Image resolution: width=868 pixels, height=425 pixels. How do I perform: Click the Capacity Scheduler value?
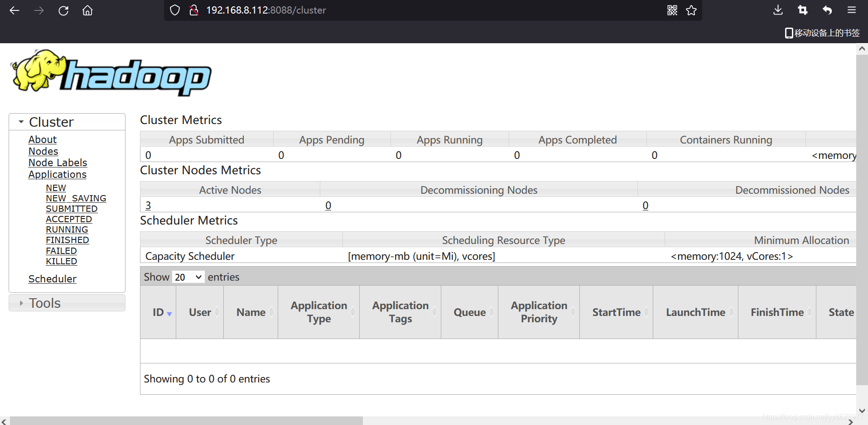[x=190, y=256]
